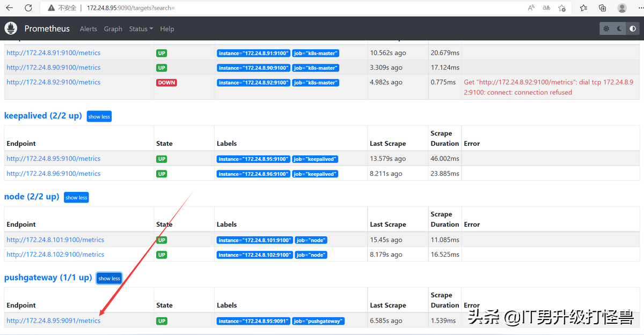Add page to favorites star icon
Screen dimensions: 644x335
(562, 8)
